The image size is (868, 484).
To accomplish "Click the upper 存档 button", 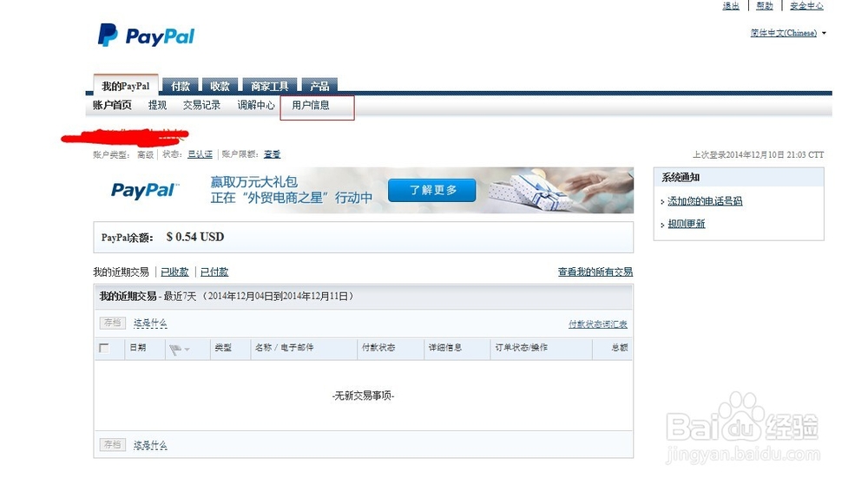I will click(x=112, y=323).
